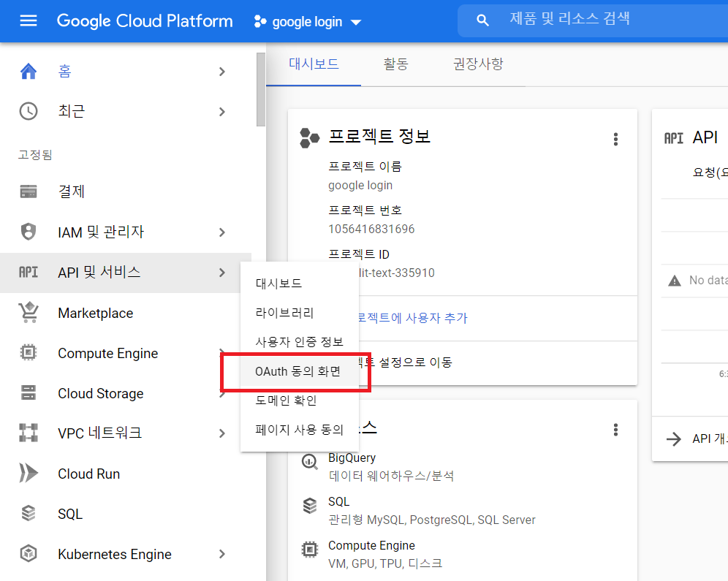Expand the 최근 submenu chevron
The height and width of the screenshot is (581, 728).
point(222,112)
